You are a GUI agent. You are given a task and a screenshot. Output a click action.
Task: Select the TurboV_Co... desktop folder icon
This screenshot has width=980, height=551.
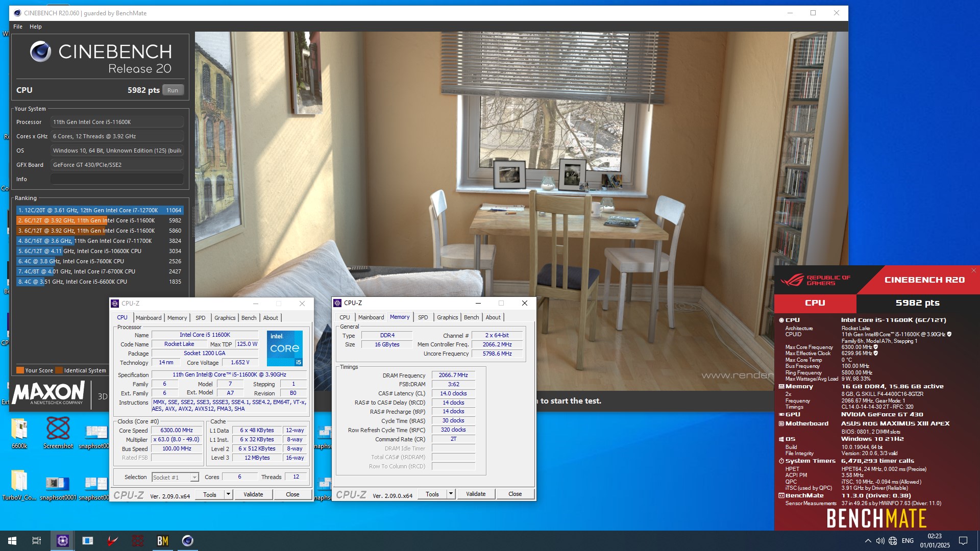(x=19, y=481)
